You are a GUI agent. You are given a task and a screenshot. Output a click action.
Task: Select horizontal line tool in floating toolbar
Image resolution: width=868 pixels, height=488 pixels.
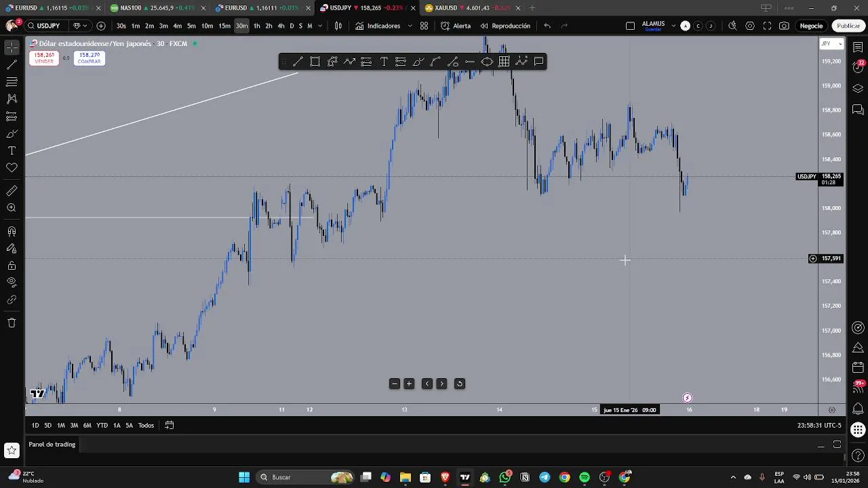[x=470, y=62]
